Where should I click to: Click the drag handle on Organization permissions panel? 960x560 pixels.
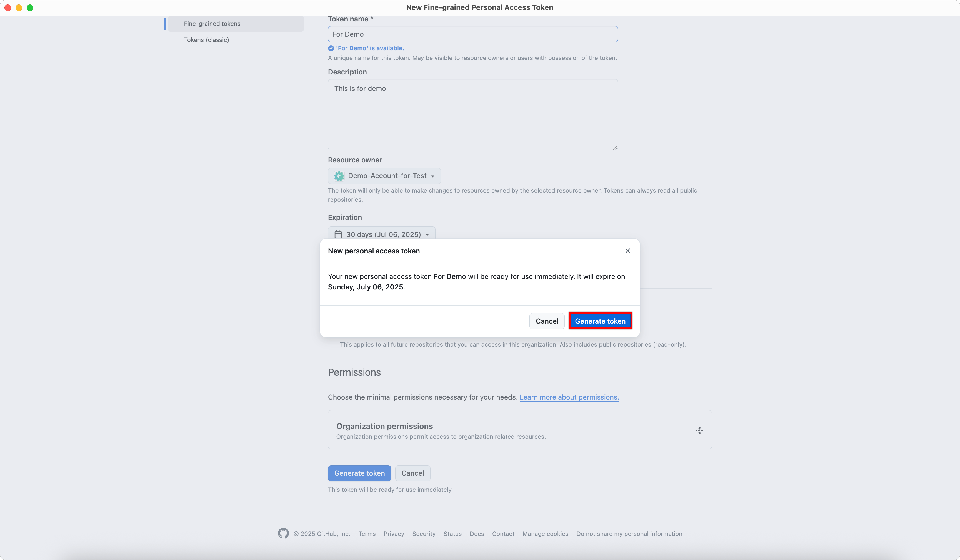coord(699,430)
